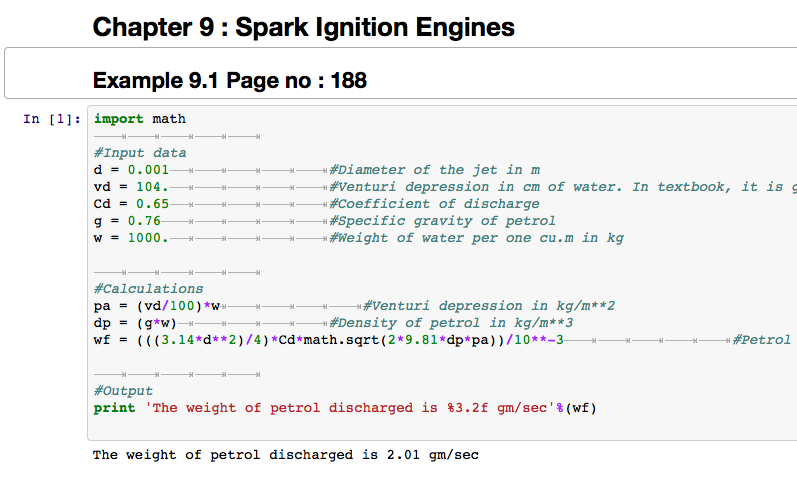The image size is (797, 478).
Task: Click the Chapter 9 Spark Ignition Engines heading
Action: click(x=303, y=27)
